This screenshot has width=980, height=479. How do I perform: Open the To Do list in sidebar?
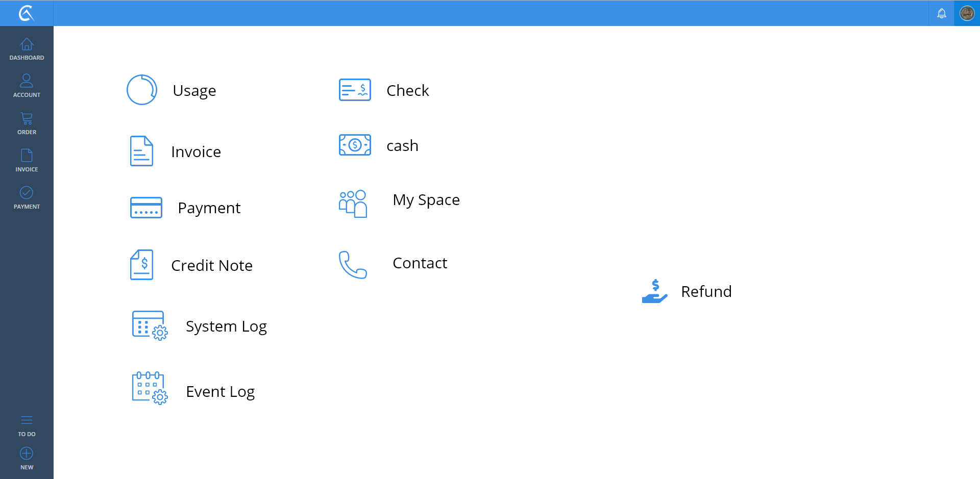pos(27,425)
